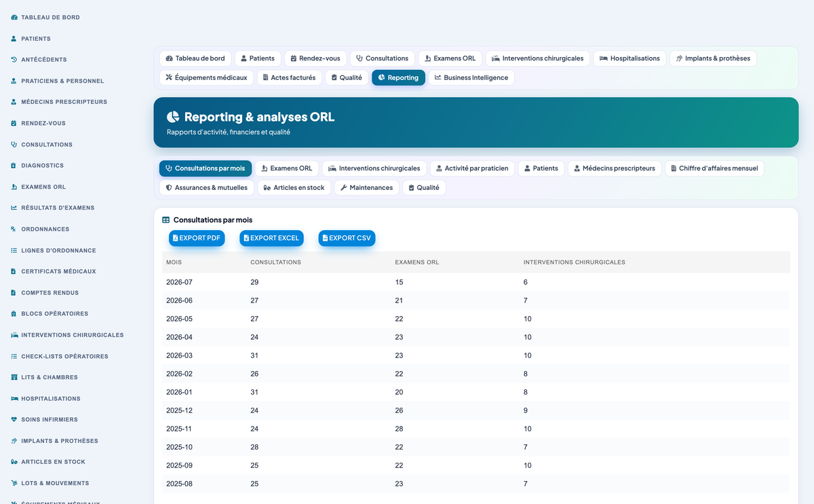Screen dimensions: 814x504
Task: Click the Tableau de bord sidebar icon
Action: (x=14, y=18)
